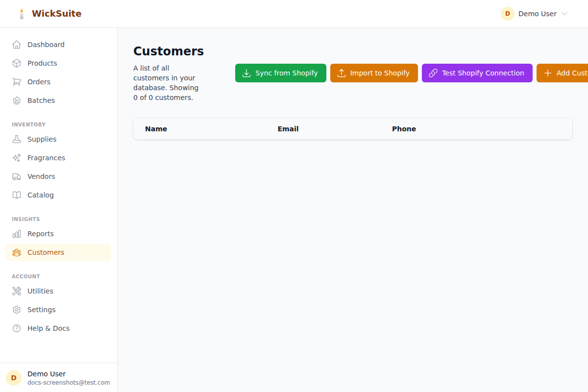Click the Fragrances sparkle icon

(x=16, y=157)
